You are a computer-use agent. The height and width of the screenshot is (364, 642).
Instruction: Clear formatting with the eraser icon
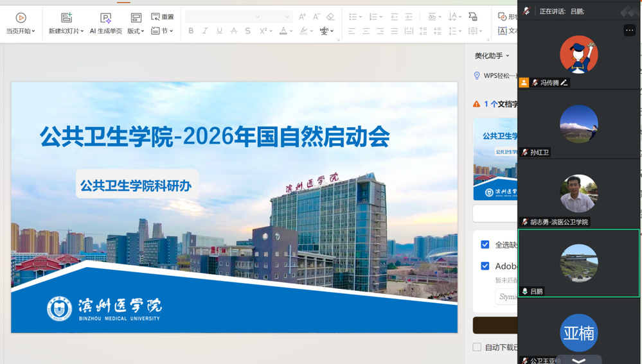(x=330, y=17)
